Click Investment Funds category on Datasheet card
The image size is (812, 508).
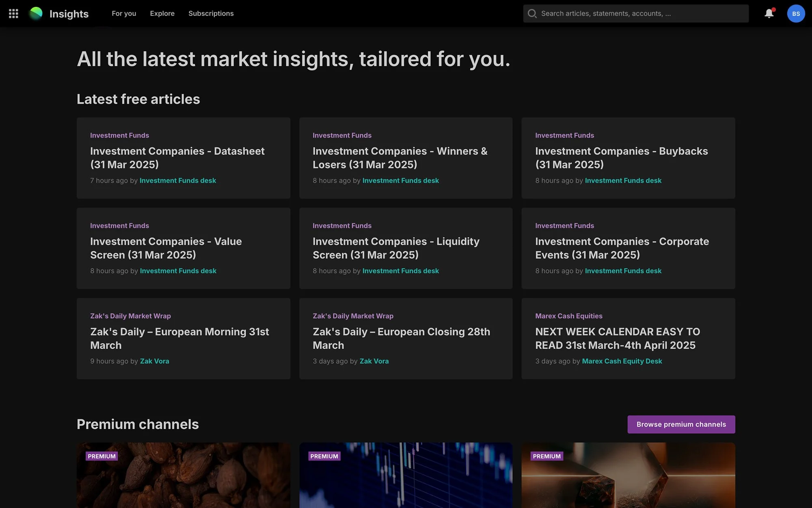(x=119, y=135)
